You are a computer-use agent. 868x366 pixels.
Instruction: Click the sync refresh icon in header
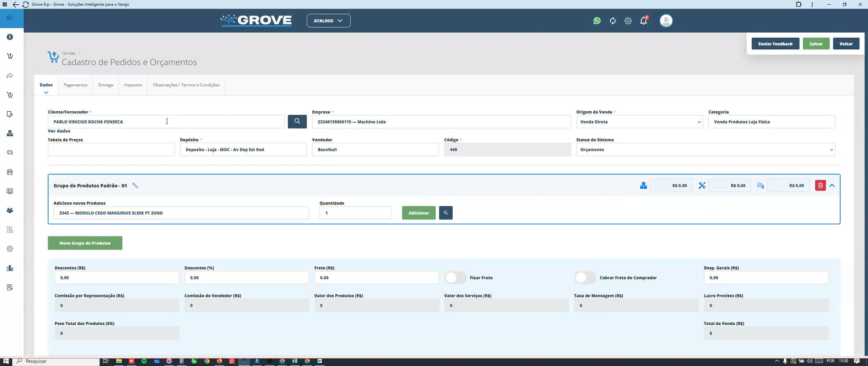coord(612,21)
